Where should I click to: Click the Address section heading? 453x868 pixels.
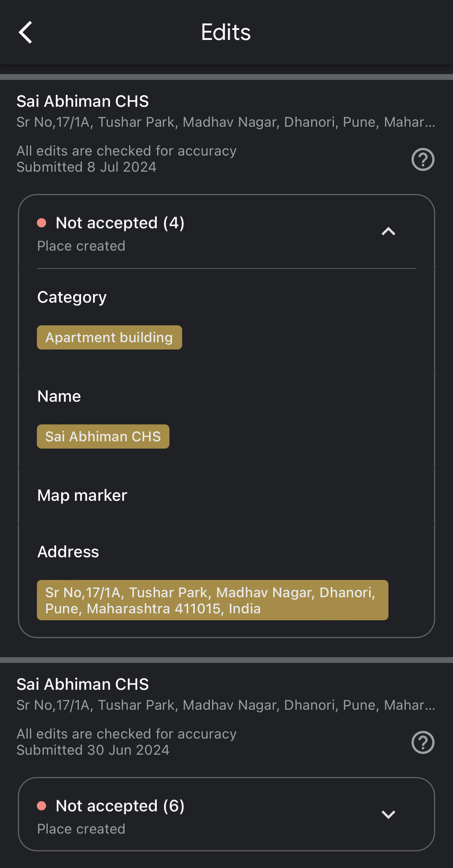point(68,552)
